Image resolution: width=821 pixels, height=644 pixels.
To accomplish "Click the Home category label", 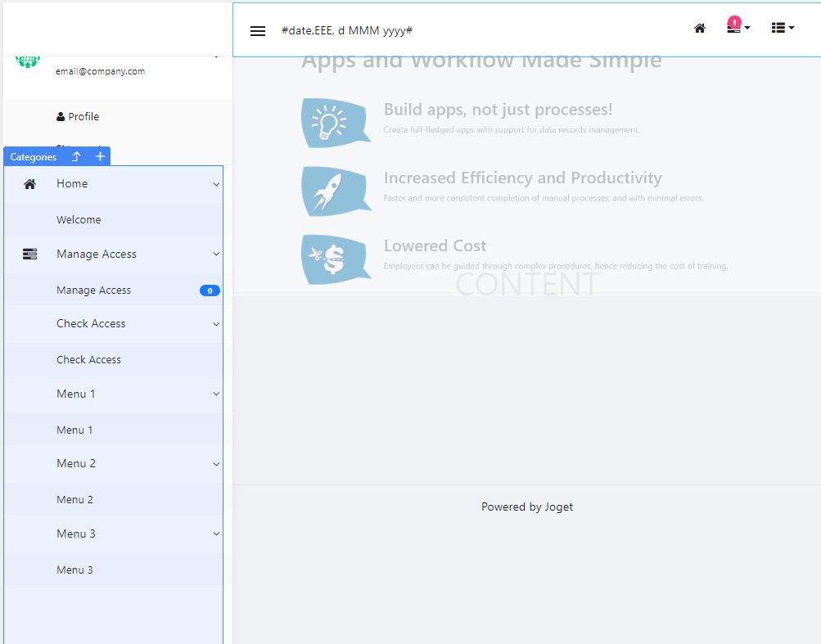I will pyautogui.click(x=72, y=184).
